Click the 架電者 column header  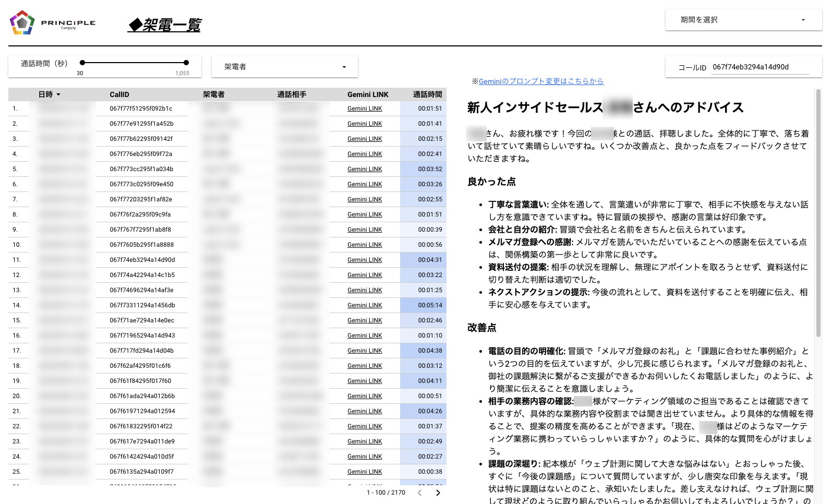213,94
